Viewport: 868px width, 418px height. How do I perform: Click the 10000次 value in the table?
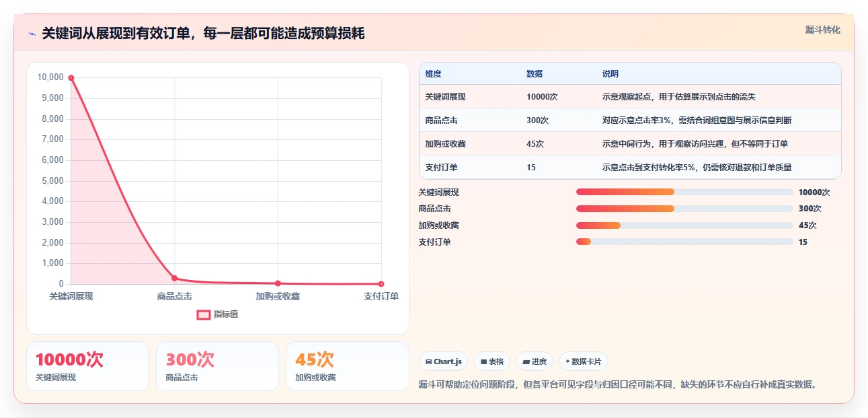coord(542,97)
